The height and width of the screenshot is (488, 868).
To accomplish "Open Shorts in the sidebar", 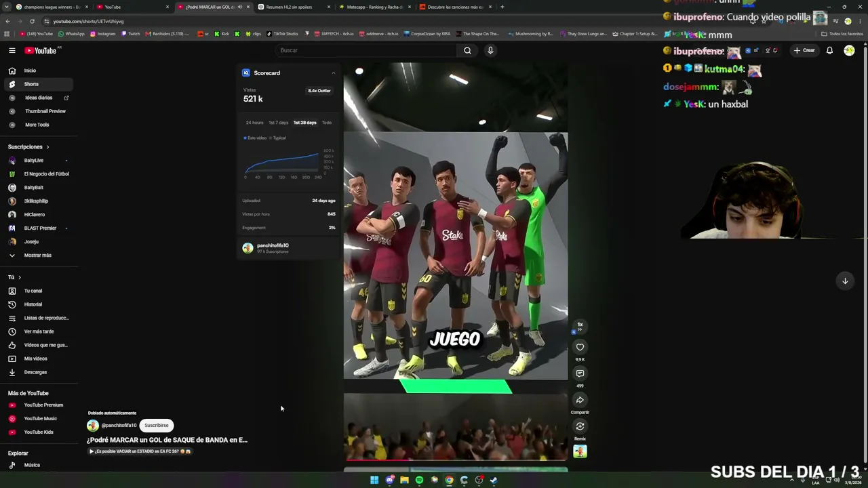I will 38,84.
